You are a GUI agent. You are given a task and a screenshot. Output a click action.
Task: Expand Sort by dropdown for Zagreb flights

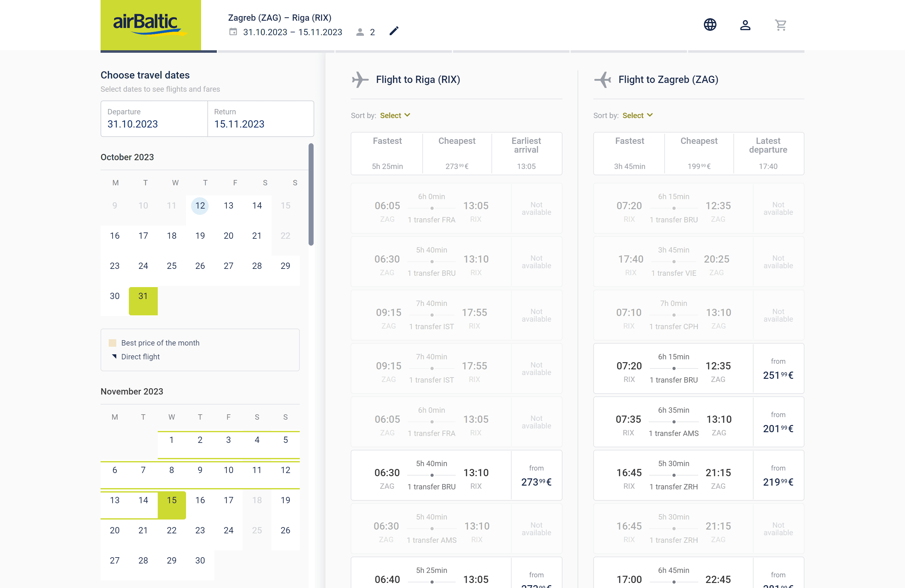click(x=637, y=115)
